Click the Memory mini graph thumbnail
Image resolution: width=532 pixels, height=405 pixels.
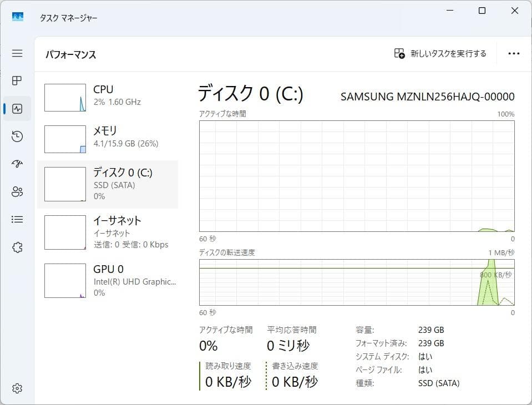65,139
